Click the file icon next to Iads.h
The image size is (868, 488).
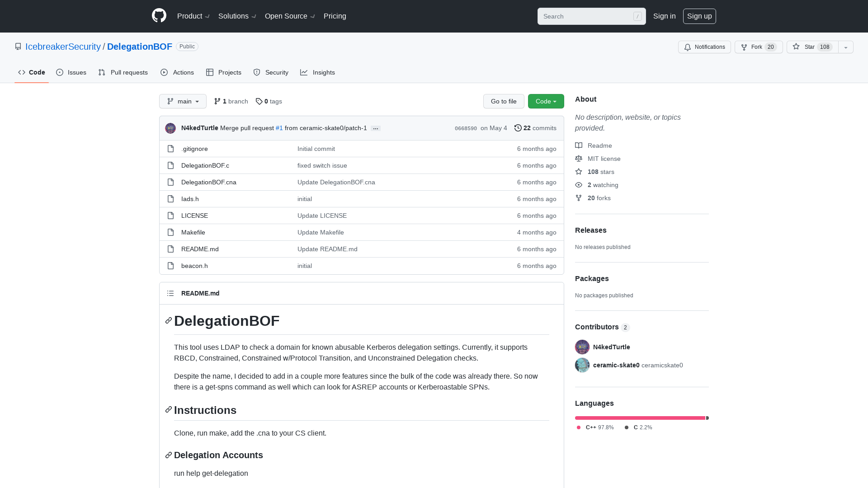coord(170,199)
